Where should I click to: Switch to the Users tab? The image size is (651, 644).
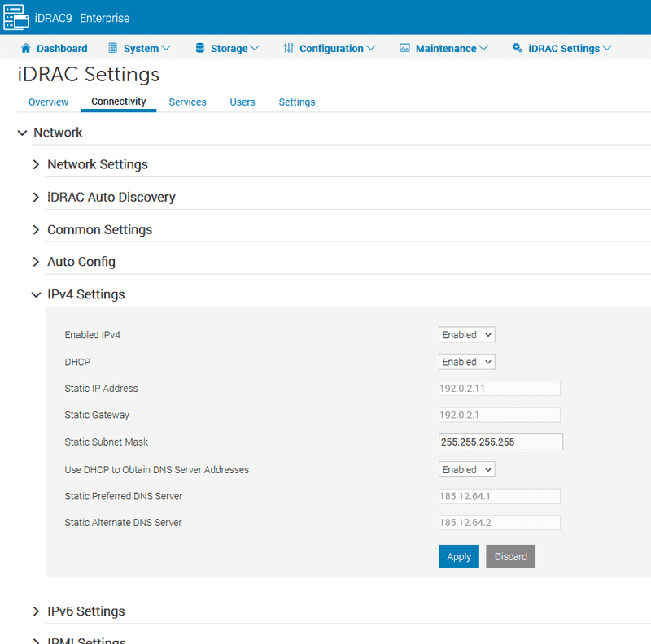pos(242,102)
